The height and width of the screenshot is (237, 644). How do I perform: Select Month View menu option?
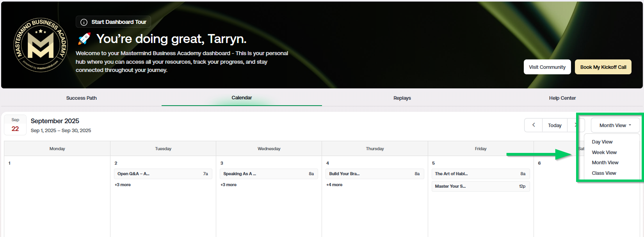click(605, 163)
